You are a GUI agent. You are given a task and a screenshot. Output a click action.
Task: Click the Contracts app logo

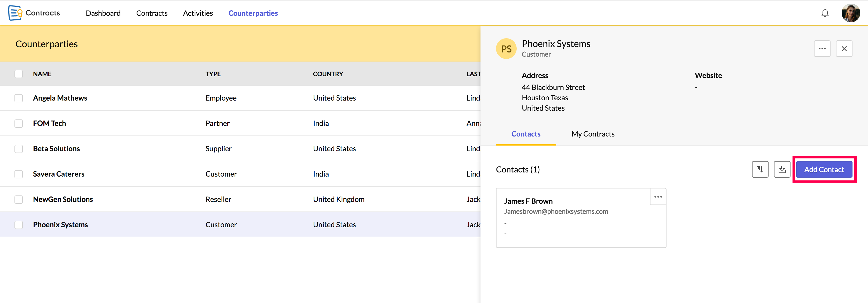tap(15, 13)
